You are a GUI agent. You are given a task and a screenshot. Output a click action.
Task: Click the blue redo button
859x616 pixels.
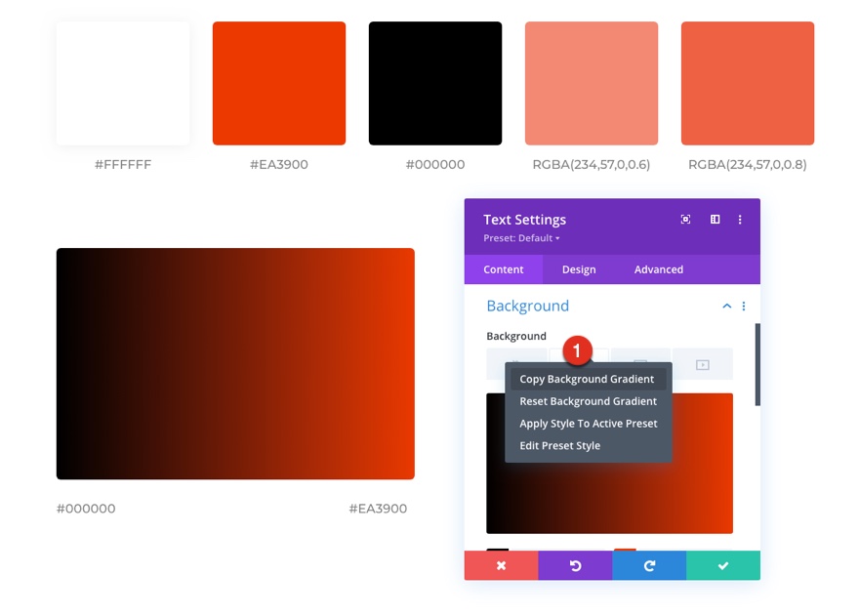649,565
